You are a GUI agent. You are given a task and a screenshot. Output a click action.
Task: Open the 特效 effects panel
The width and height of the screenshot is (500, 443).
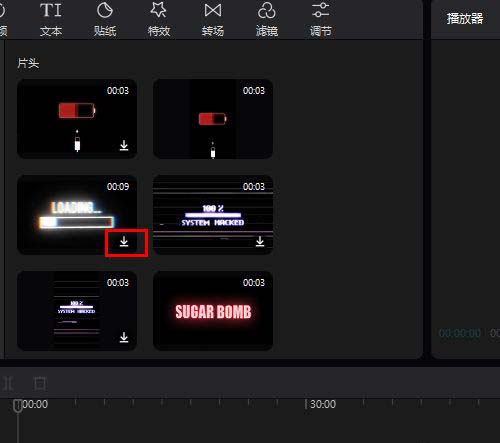(159, 19)
